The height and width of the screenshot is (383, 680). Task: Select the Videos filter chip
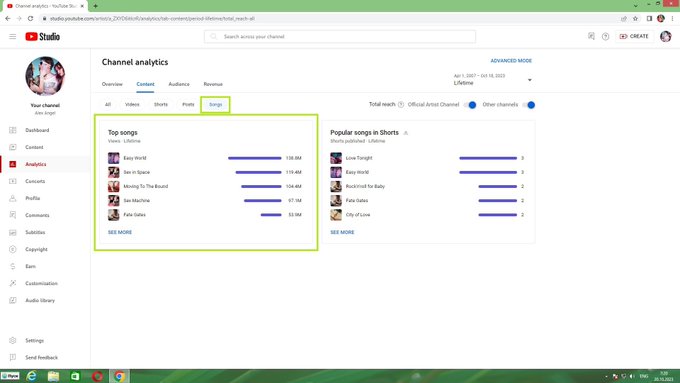pyautogui.click(x=132, y=105)
